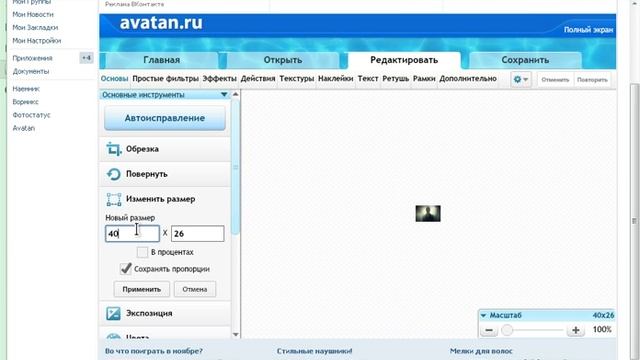Click the +4 badge next to Приложения
Screen dimensions: 640x360
pos(86,58)
